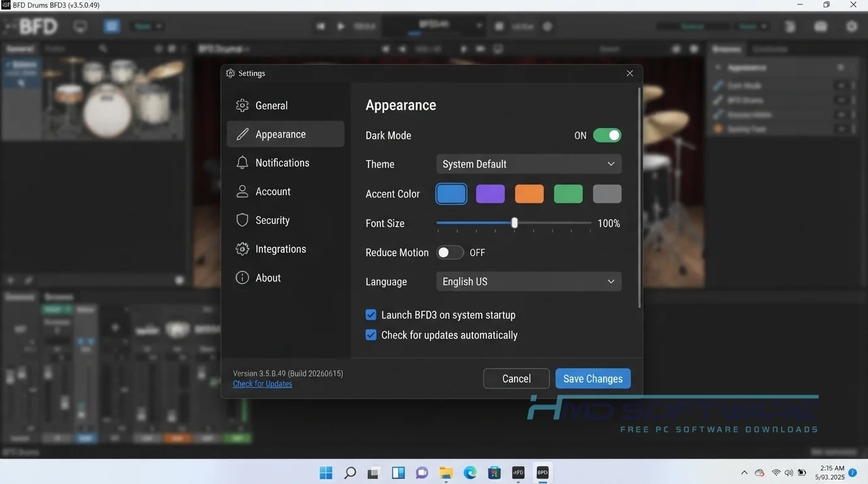
Task: Expand the system tray hidden icons chevron
Action: pos(744,473)
